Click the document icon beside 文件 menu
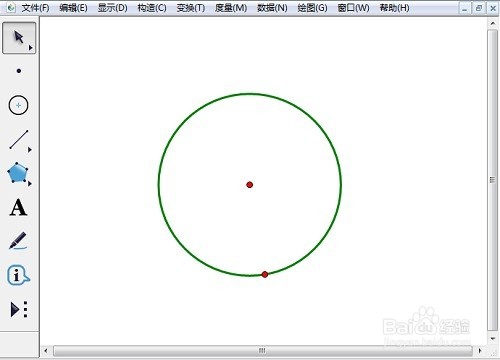The width and height of the screenshot is (500, 360). point(11,7)
